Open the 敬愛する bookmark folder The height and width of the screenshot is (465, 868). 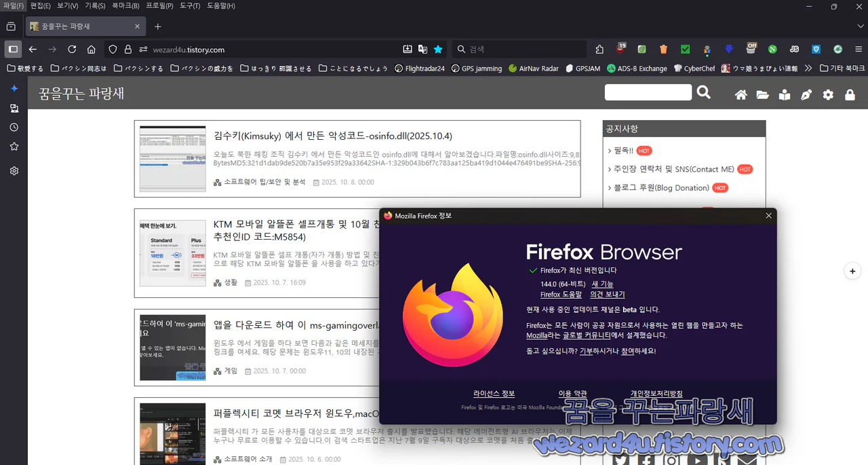[x=24, y=69]
